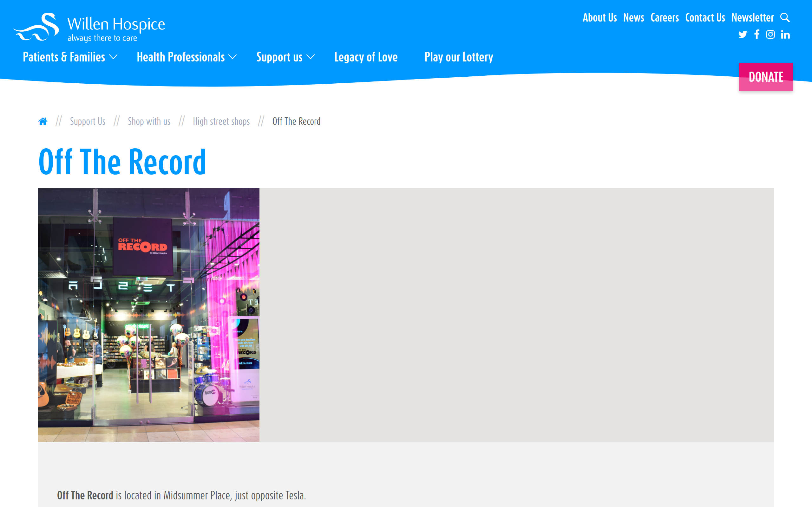Image resolution: width=812 pixels, height=507 pixels.
Task: Open the Twitter social icon
Action: 743,35
